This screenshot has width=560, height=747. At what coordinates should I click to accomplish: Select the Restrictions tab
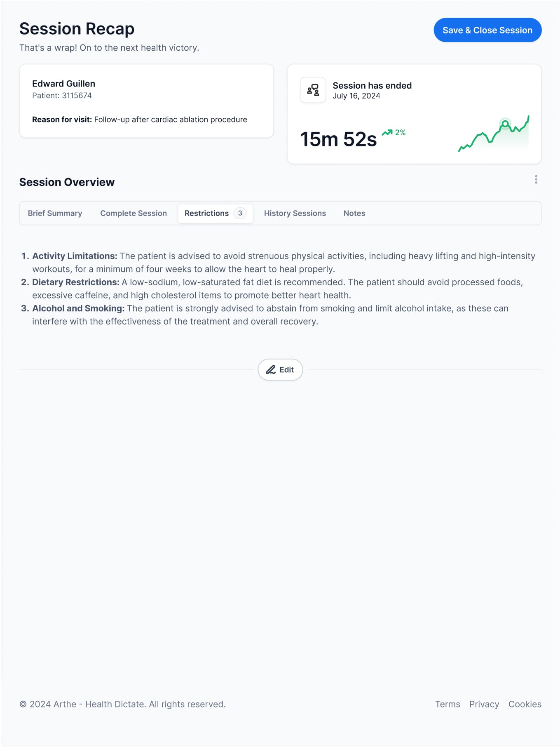click(215, 213)
